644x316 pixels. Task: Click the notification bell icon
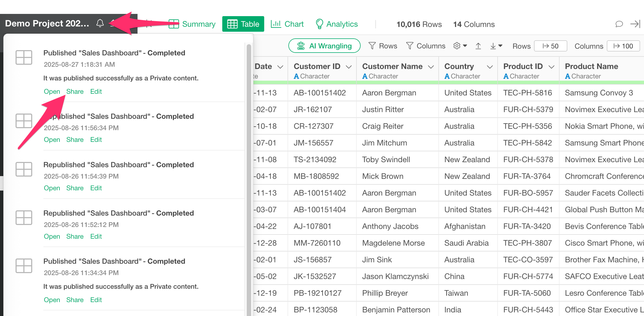click(x=100, y=23)
